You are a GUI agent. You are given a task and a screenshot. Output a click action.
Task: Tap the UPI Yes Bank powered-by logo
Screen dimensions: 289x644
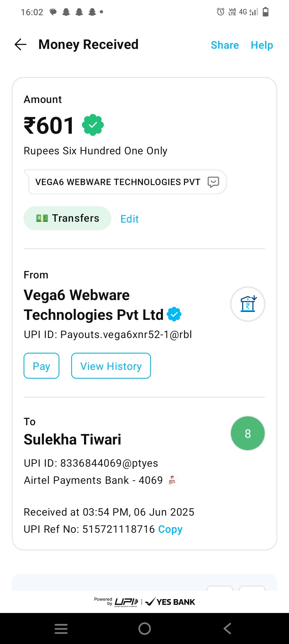coord(144,602)
